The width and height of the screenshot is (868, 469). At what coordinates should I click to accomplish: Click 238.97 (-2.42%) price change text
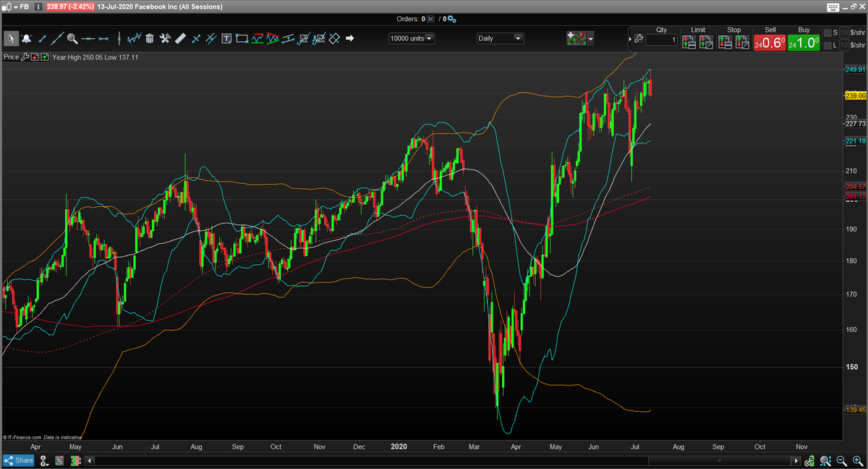tap(70, 7)
